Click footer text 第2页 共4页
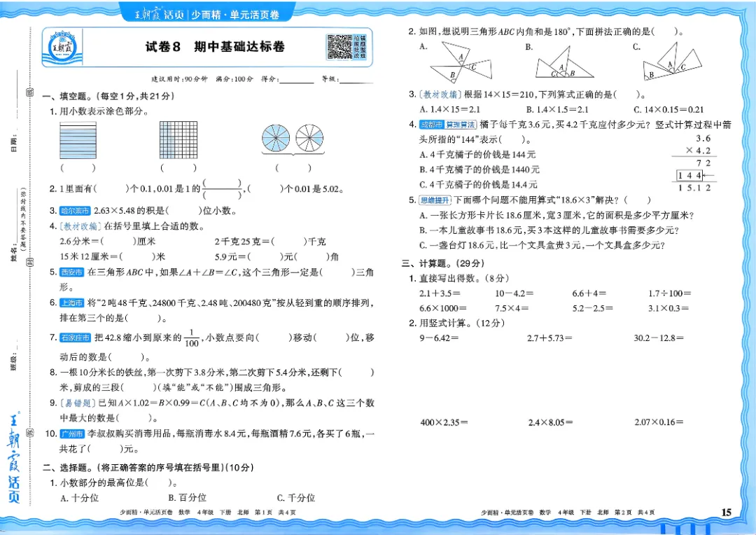This screenshot has height=535, width=756. tap(634, 513)
